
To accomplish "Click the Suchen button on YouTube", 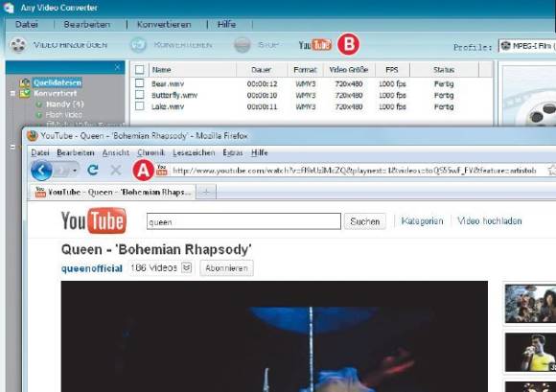I will point(365,221).
